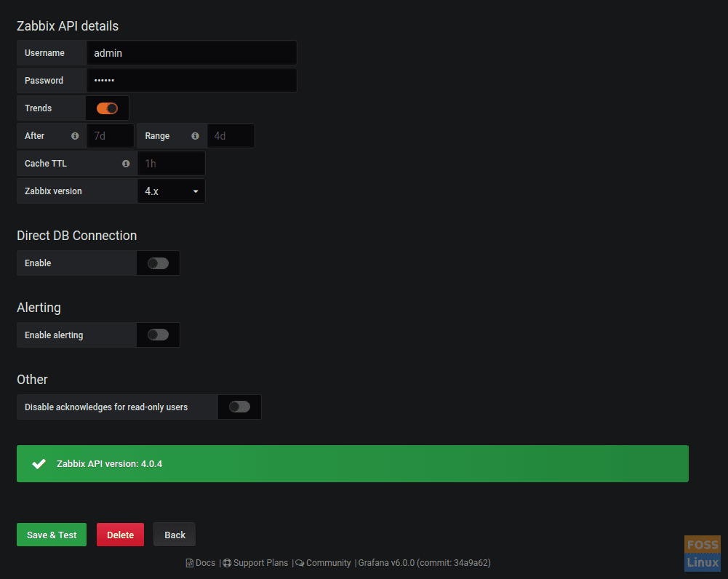
Task: Click the Grafana v6.0.0 version link
Action: coord(424,563)
